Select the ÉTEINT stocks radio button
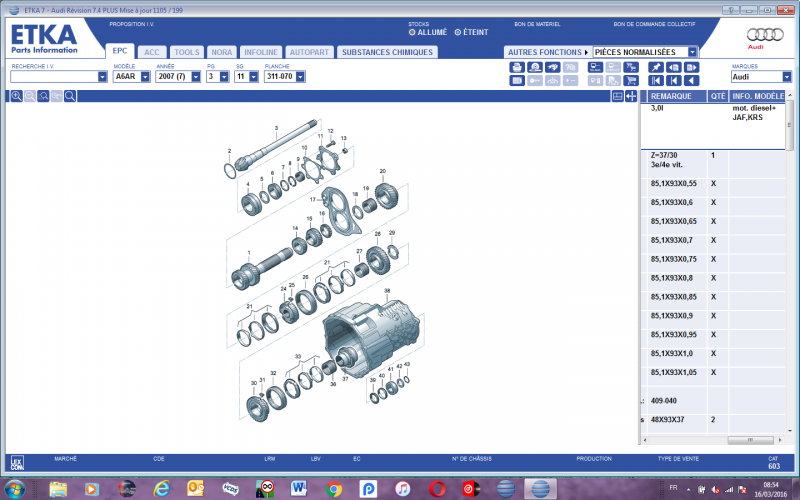Image resolution: width=800 pixels, height=500 pixels. (458, 32)
